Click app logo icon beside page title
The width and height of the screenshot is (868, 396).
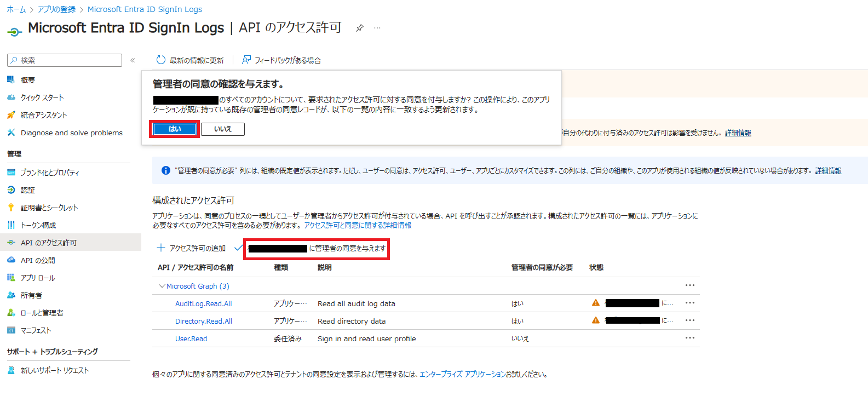[14, 32]
